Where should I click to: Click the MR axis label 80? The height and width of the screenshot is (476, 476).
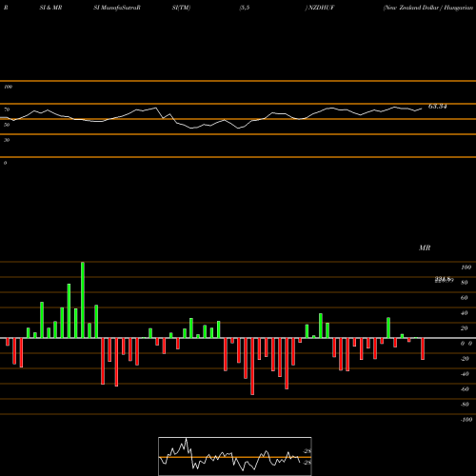point(465,283)
